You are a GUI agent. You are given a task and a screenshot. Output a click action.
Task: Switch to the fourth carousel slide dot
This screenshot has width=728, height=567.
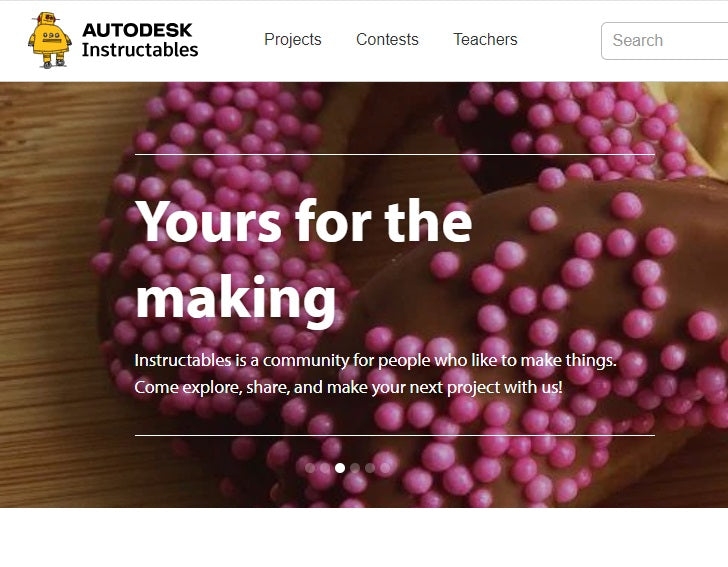pyautogui.click(x=355, y=468)
